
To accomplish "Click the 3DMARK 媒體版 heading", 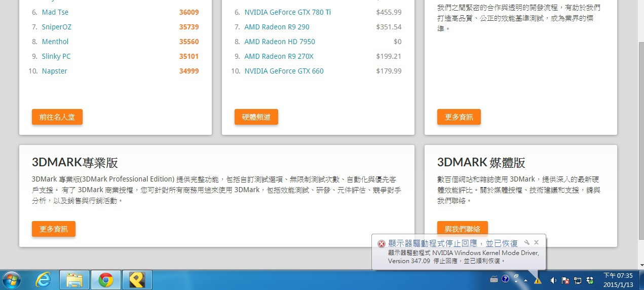I will [x=481, y=163].
